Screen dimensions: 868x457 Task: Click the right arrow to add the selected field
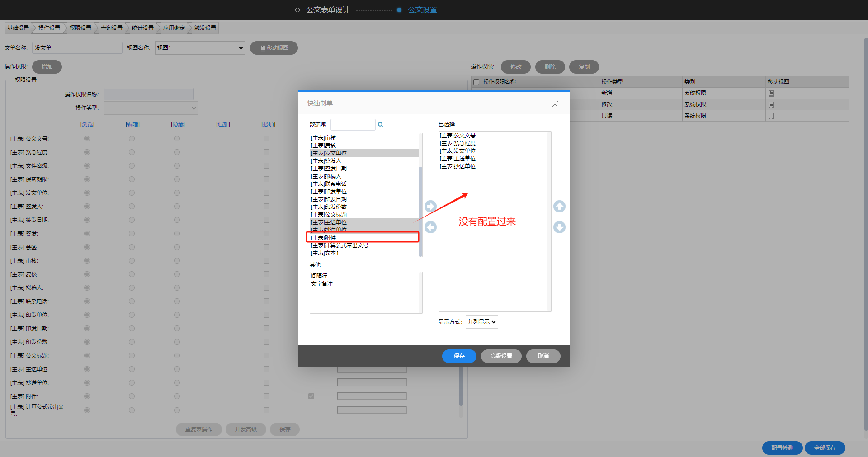430,207
